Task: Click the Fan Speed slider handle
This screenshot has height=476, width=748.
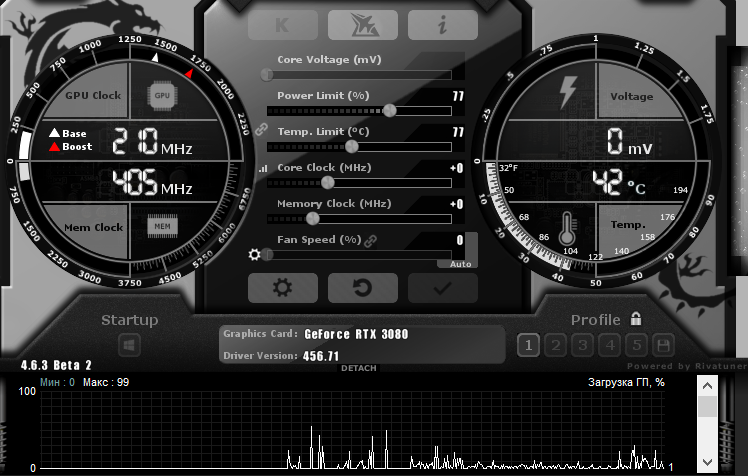Action: click(267, 255)
